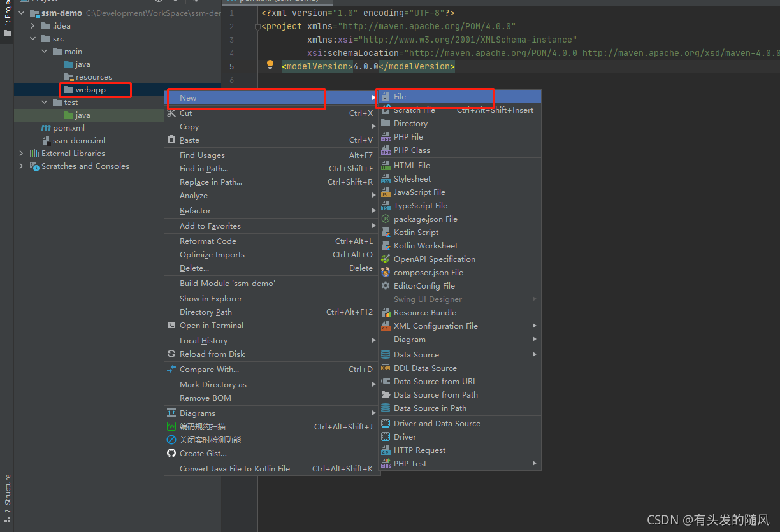Click the Create Gist GitHub icon
This screenshot has width=780, height=532.
(x=171, y=454)
